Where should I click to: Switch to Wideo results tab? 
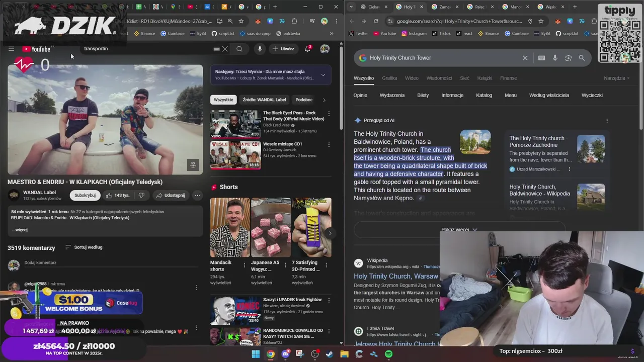coord(412,78)
